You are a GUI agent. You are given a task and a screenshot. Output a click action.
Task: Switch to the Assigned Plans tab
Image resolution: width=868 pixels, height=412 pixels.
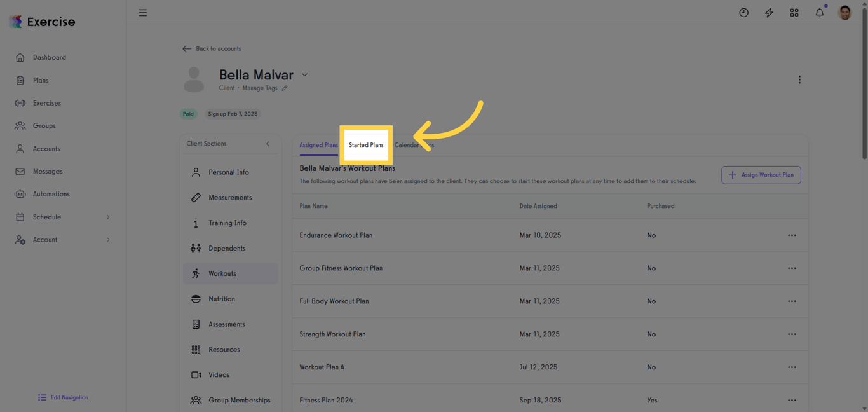(x=319, y=145)
